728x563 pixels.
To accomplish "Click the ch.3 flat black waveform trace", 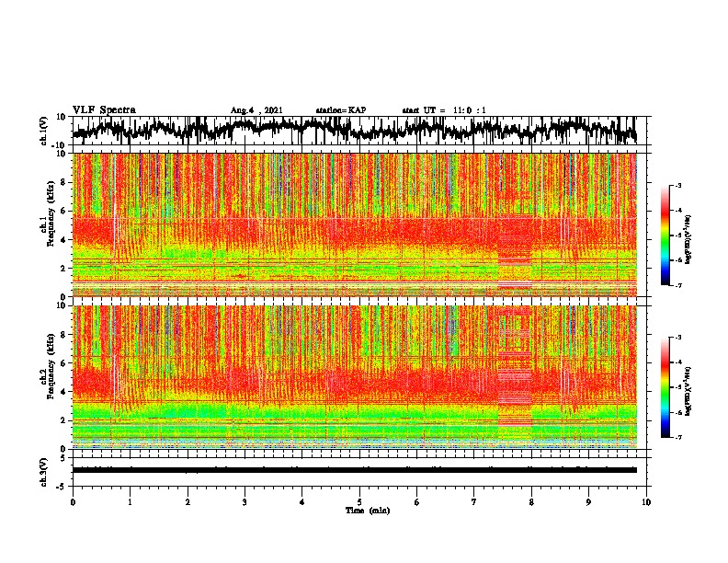I will tap(355, 470).
